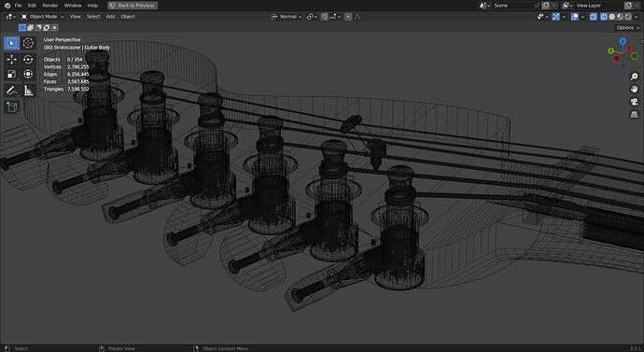Switch to material preview shading
The image size is (644, 352).
coord(620,17)
